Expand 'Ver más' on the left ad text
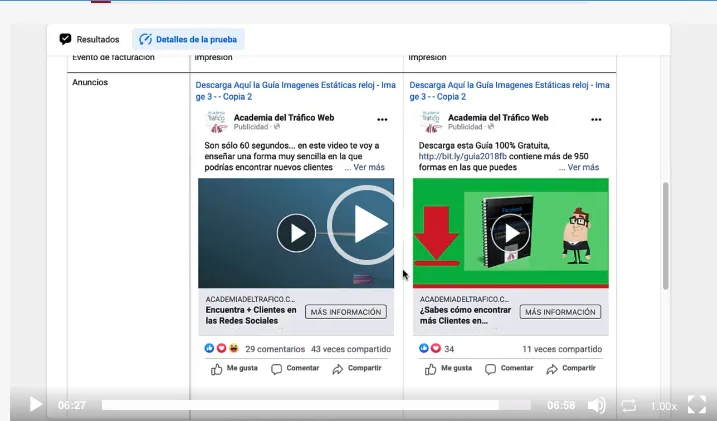Screen dimensions: 717x421 (369, 167)
